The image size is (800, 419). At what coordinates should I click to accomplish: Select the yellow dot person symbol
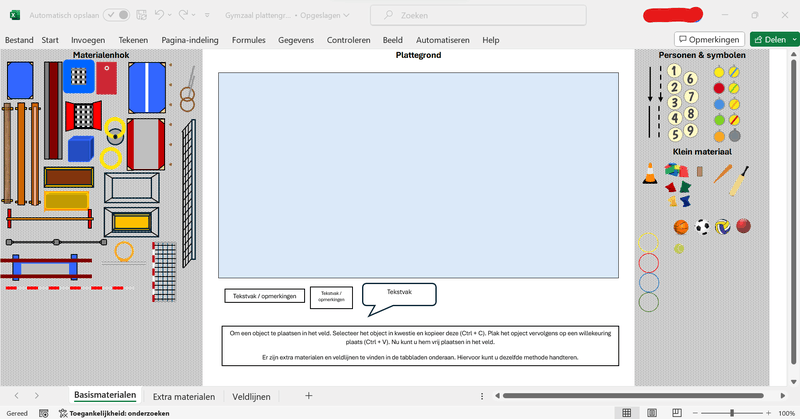point(718,72)
